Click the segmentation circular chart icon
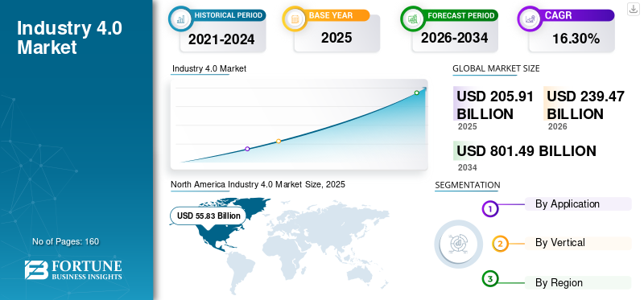 [459, 245]
